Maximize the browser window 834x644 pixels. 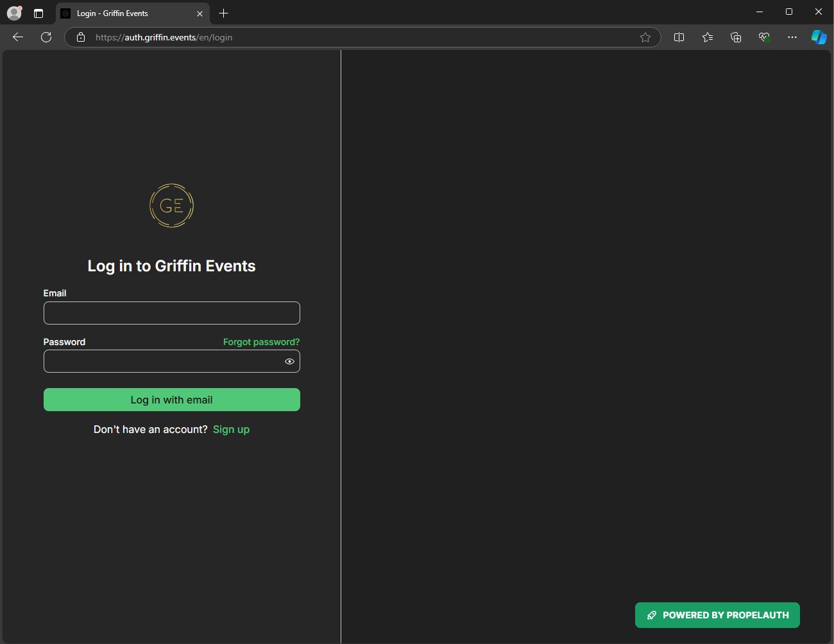[789, 12]
